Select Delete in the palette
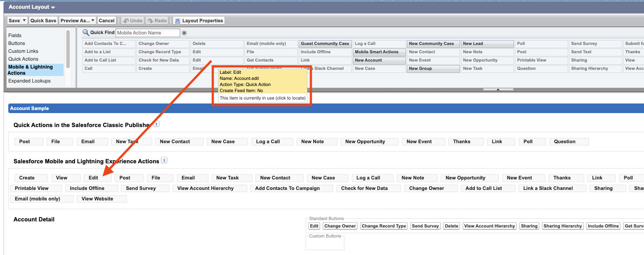The image size is (644, 255). [217, 44]
